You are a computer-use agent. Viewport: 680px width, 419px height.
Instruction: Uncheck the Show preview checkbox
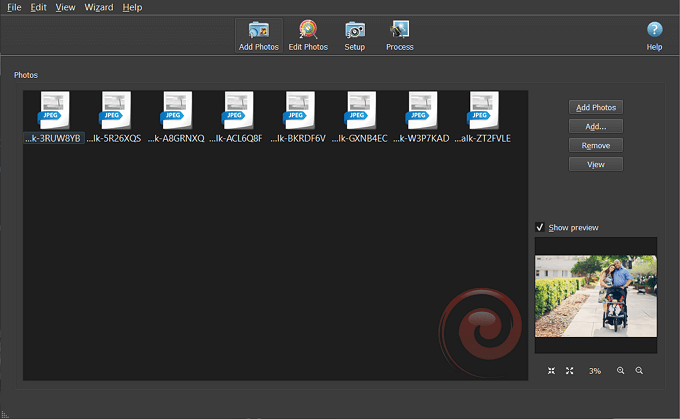click(540, 227)
